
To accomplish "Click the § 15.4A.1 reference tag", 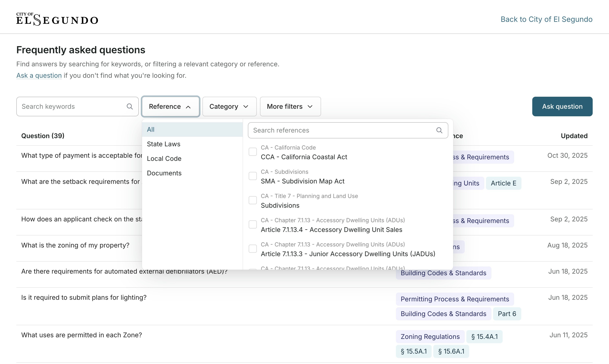I will point(484,336).
